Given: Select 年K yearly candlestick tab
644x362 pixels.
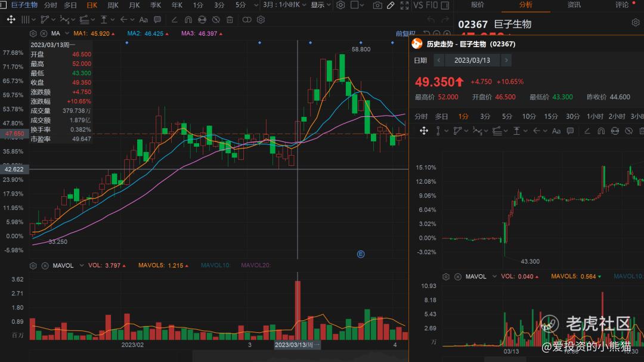Looking at the screenshot, I should (177, 5).
